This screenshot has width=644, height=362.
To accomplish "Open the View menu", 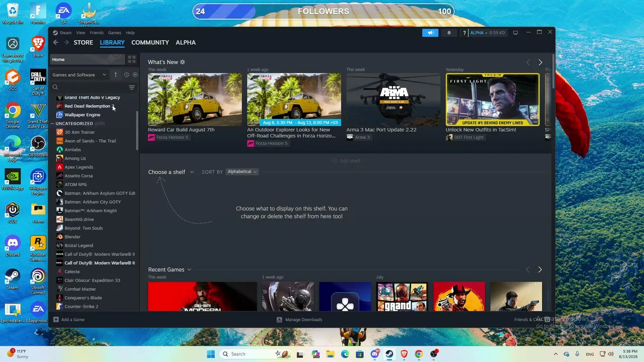I will coord(80,33).
